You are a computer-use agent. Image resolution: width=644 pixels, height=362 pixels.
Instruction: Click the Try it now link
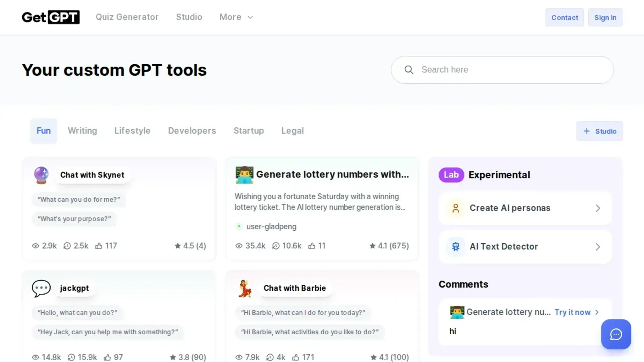pos(572,312)
